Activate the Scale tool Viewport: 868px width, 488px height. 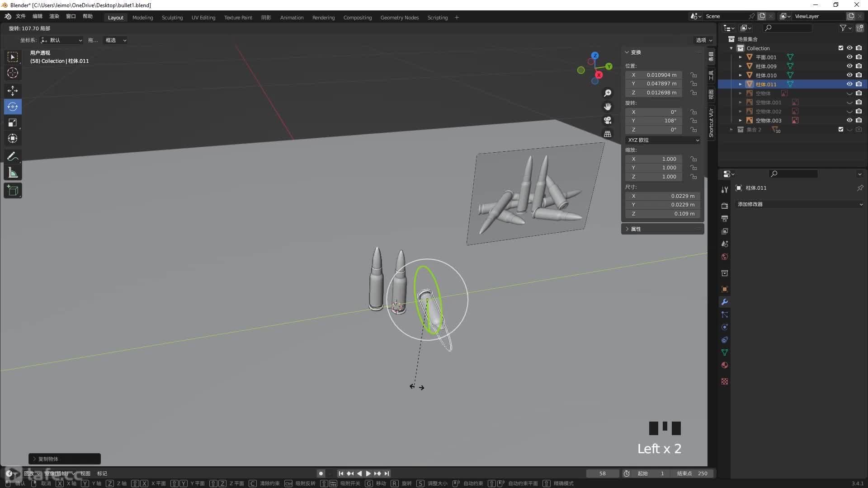click(x=13, y=122)
